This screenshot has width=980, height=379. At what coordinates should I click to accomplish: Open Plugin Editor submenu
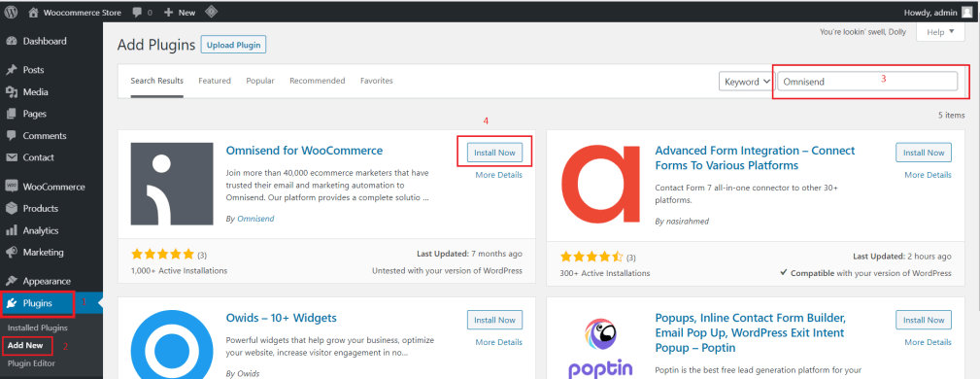tap(31, 363)
